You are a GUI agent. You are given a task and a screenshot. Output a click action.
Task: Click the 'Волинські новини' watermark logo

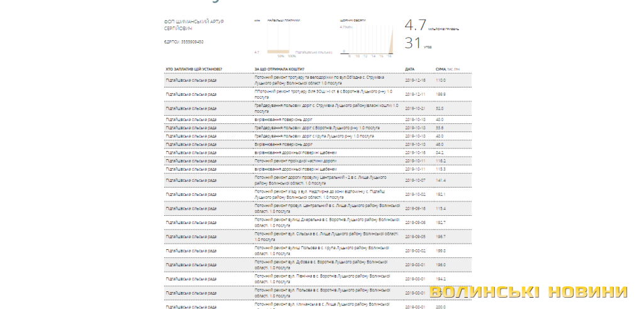[528, 292]
